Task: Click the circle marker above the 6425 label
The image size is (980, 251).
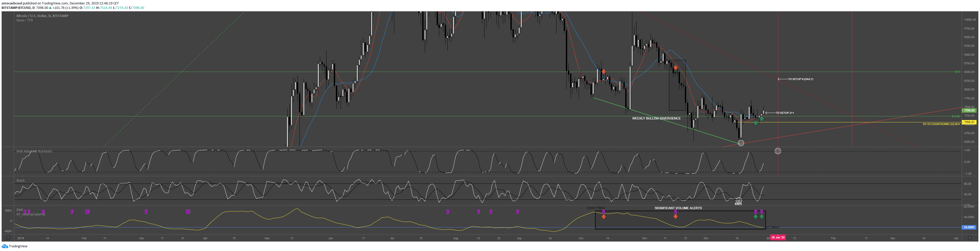Action: click(x=739, y=200)
